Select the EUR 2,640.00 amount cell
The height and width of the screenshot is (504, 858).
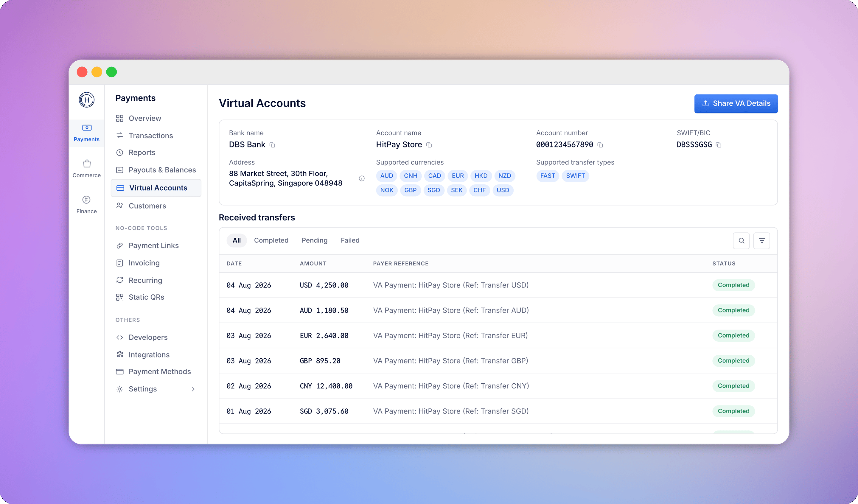coord(324,335)
